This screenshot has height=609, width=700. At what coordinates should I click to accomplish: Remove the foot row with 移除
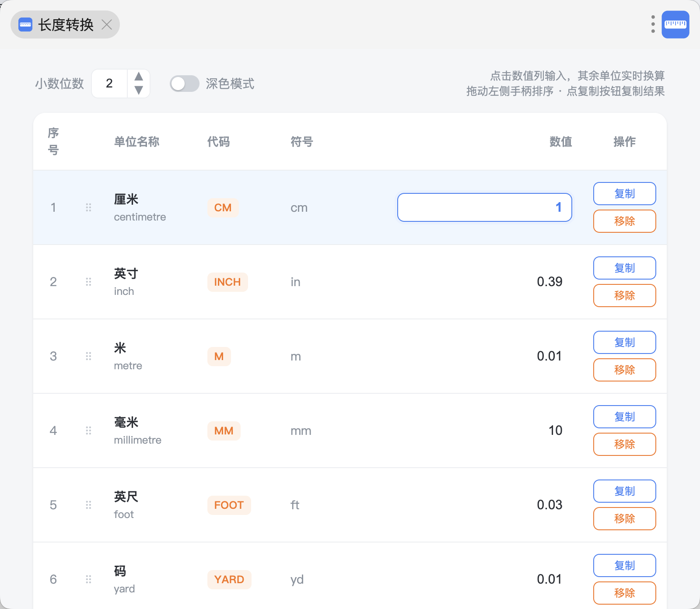pos(624,518)
